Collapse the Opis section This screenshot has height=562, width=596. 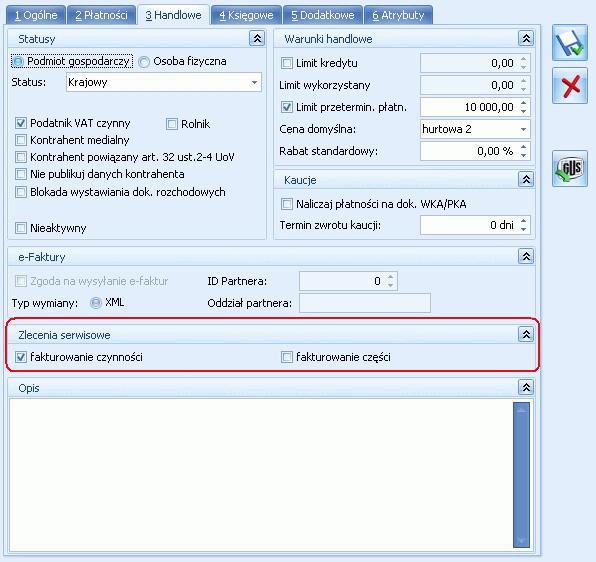tap(526, 388)
